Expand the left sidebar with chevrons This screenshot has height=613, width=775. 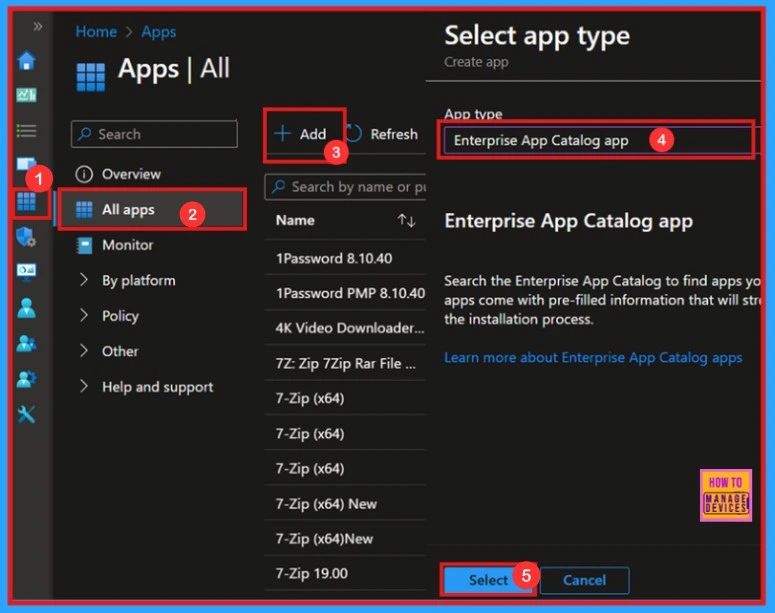38,26
